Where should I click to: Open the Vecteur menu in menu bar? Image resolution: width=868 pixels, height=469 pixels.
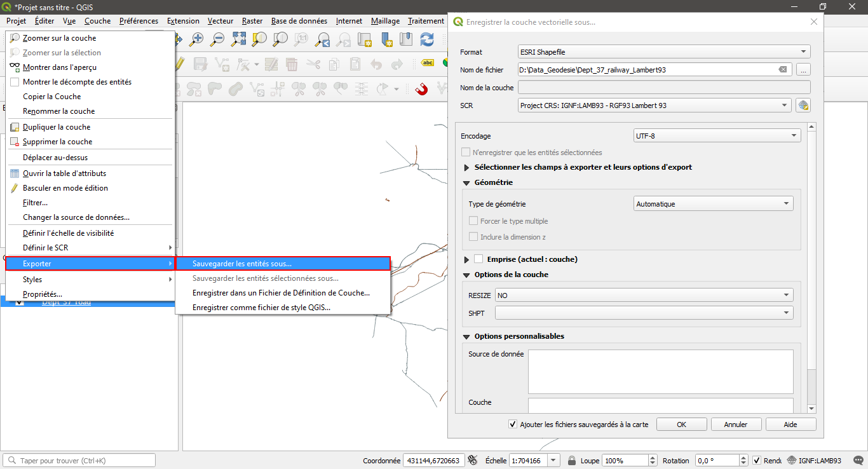(220, 21)
